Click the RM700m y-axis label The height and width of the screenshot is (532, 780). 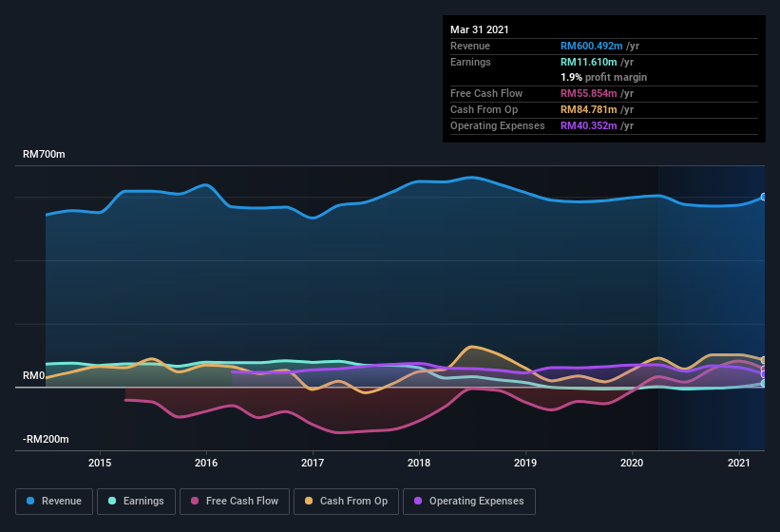[45, 154]
